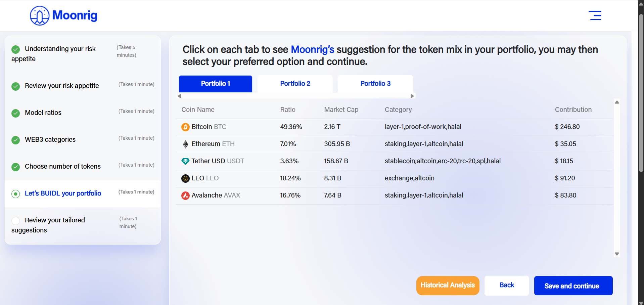The height and width of the screenshot is (305, 644).
Task: Click the Avalanche AVAX icon
Action: point(185,195)
